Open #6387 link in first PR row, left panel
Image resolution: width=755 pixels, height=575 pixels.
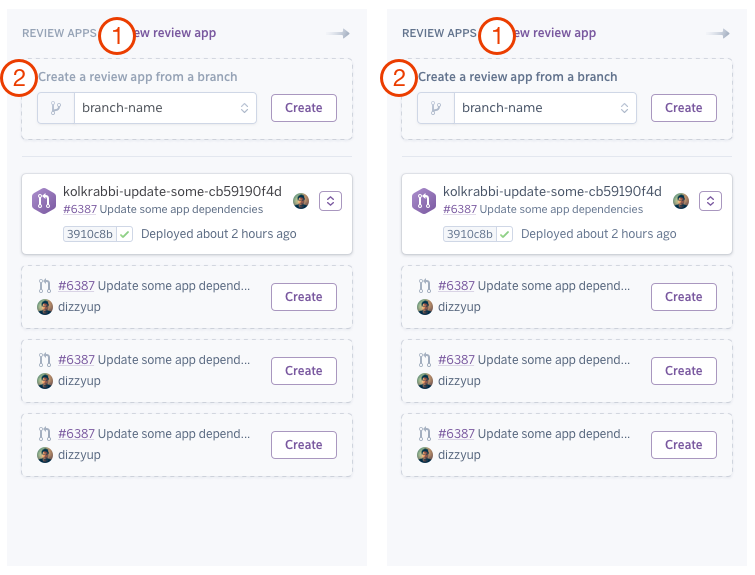click(x=76, y=286)
